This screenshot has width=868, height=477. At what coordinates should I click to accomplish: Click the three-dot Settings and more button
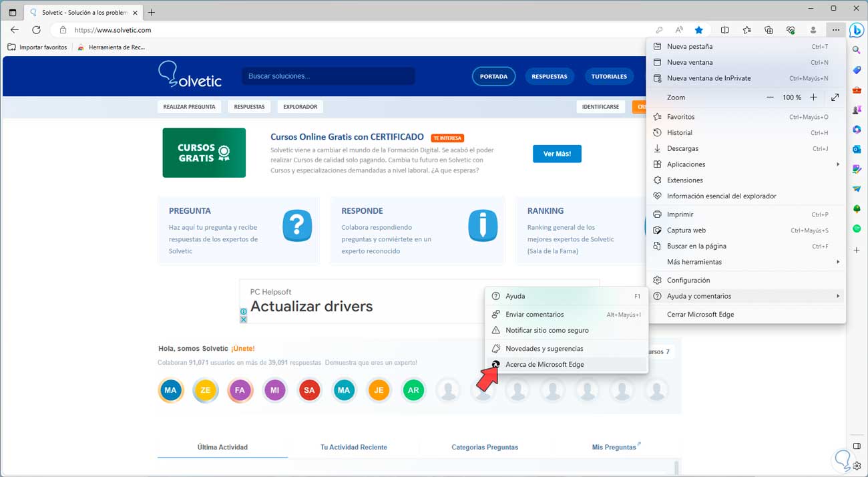point(835,30)
